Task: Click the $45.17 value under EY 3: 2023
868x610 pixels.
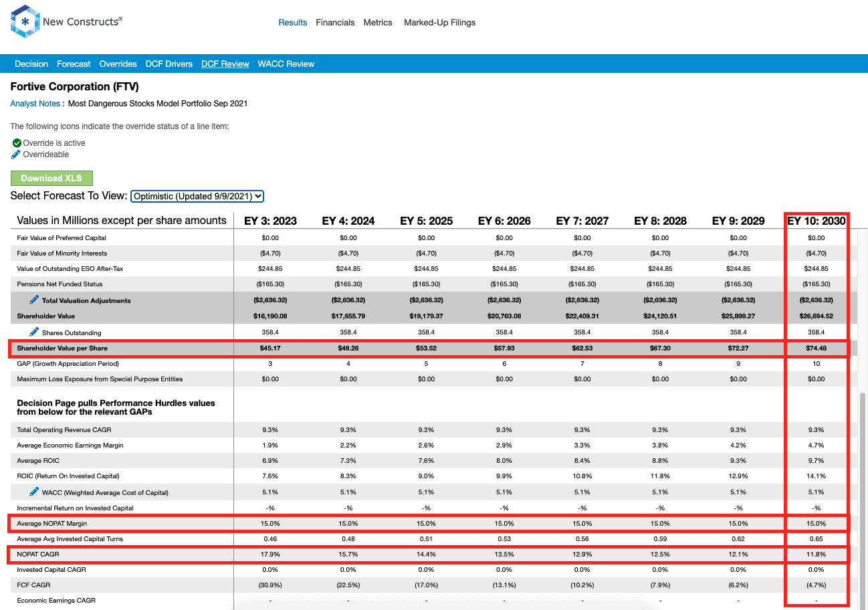Action: 270,348
